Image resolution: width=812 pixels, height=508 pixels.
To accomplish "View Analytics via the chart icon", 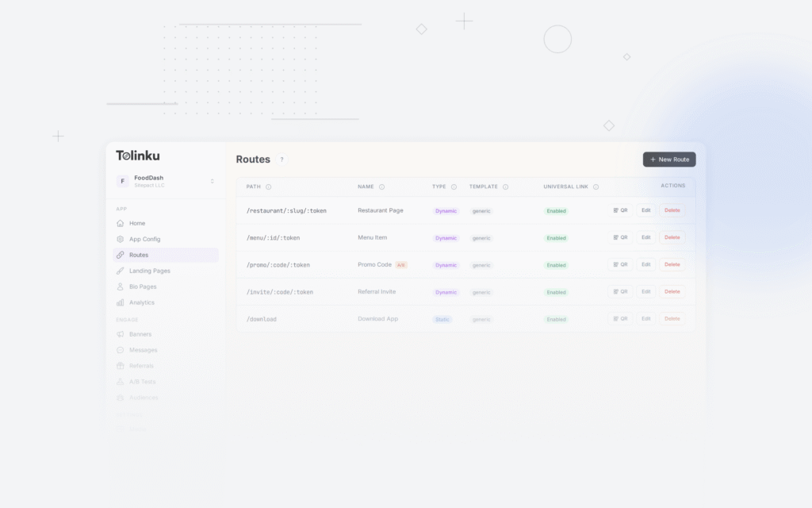I will point(121,302).
